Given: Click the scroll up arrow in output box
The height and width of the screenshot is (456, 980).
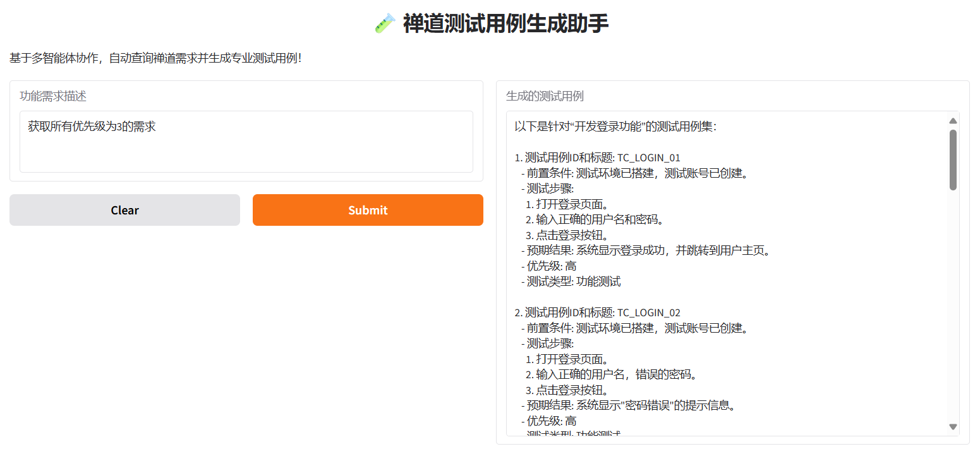Looking at the screenshot, I should [953, 121].
